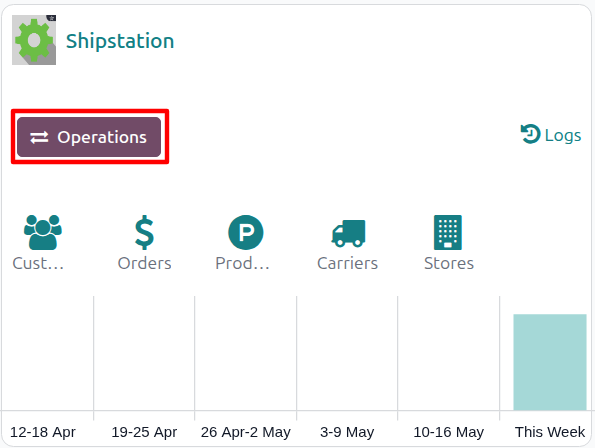Click the Logs history clock icon
The height and width of the screenshot is (448, 595).
pyautogui.click(x=530, y=134)
